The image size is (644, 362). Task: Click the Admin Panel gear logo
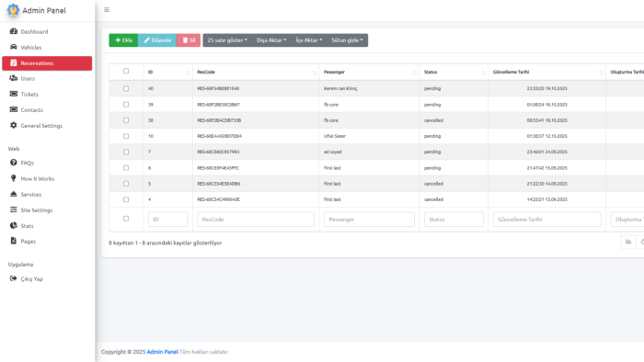pyautogui.click(x=13, y=10)
